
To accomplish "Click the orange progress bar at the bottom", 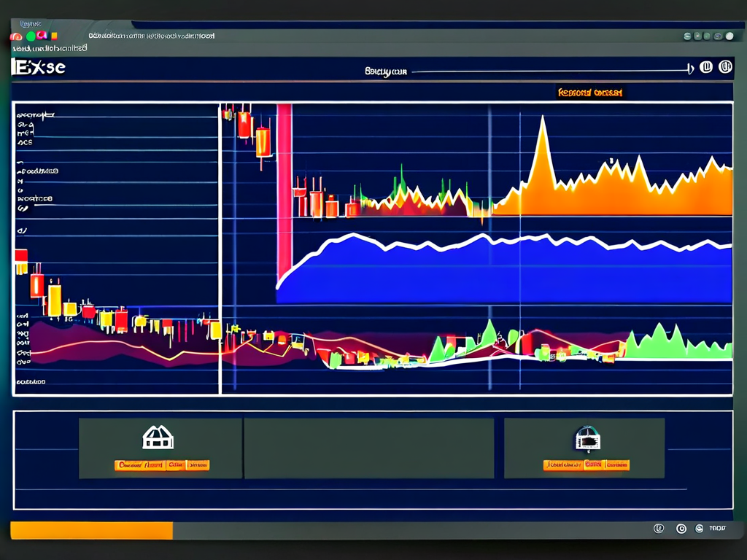I will pos(91,531).
